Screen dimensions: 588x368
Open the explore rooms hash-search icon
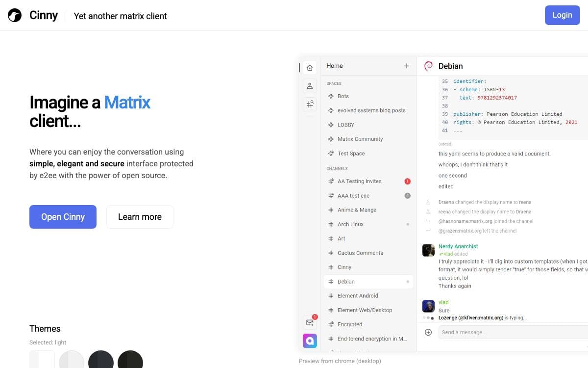pos(310,104)
